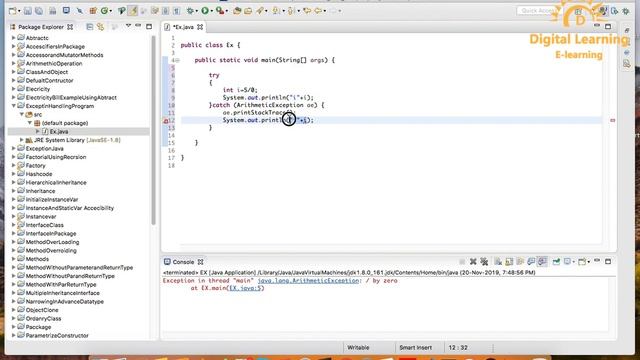Click the Search pencil toolbar icon
Image resolution: width=640 pixels, height=360 pixels.
pos(260,11)
